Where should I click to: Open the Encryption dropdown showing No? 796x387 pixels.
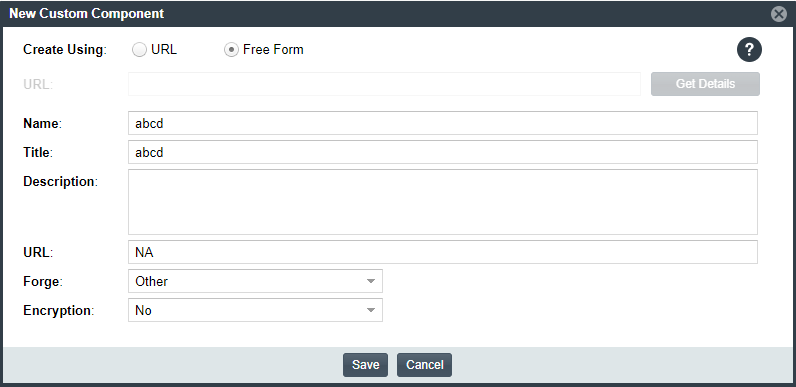[x=255, y=310]
